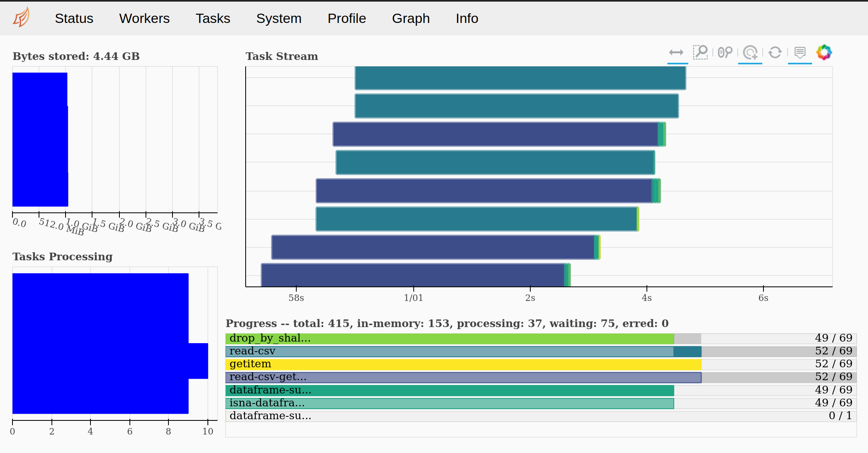The image size is (868, 453).
Task: Navigate to the Profile page
Action: (x=347, y=19)
